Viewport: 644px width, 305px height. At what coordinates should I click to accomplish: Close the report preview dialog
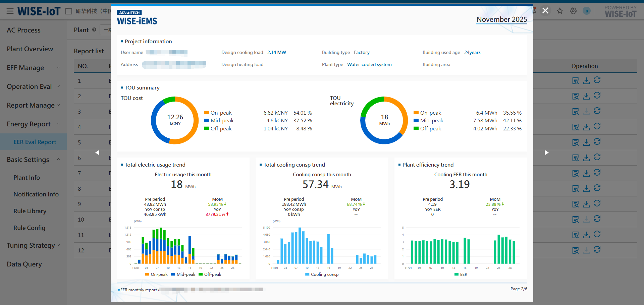(x=545, y=11)
